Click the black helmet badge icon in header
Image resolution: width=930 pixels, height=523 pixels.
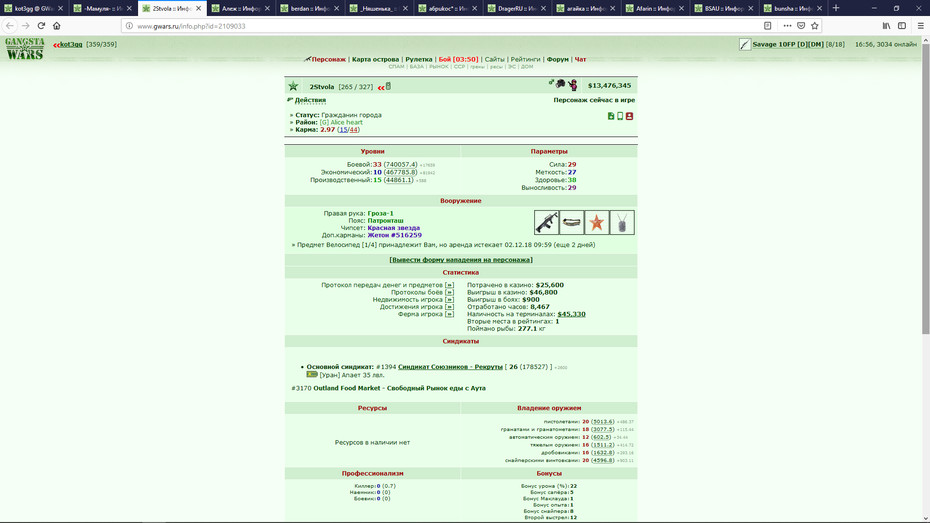point(560,84)
